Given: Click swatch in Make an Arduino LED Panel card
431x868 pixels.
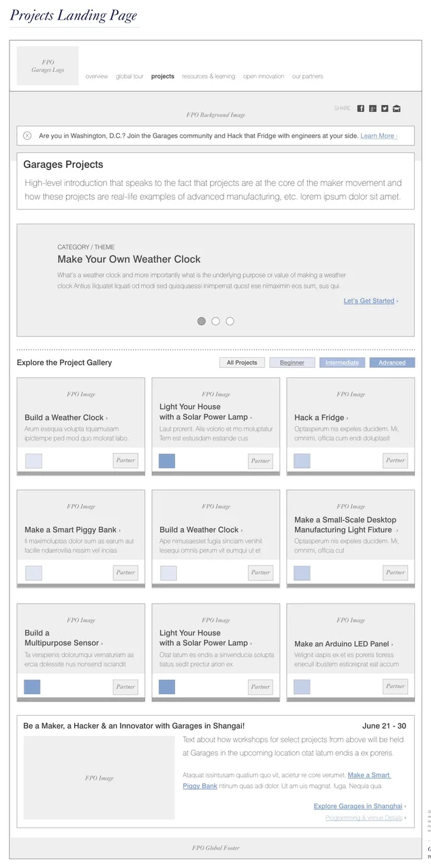Looking at the screenshot, I should click(x=302, y=687).
